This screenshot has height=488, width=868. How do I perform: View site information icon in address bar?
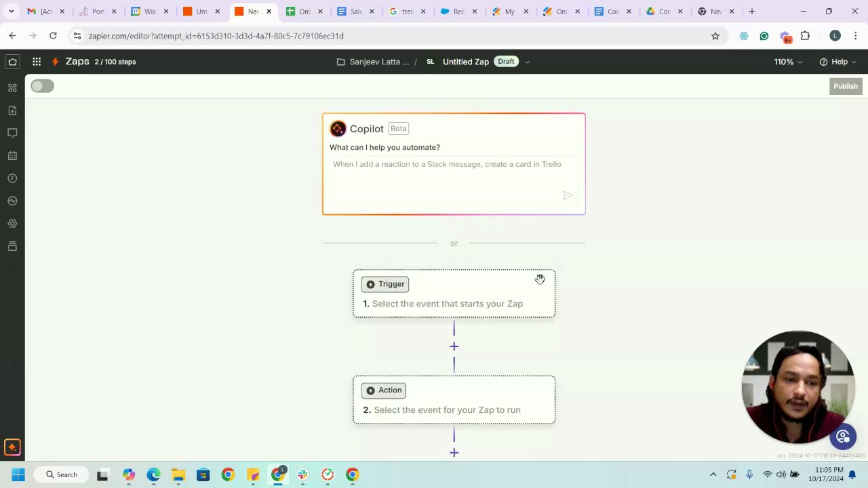[77, 36]
